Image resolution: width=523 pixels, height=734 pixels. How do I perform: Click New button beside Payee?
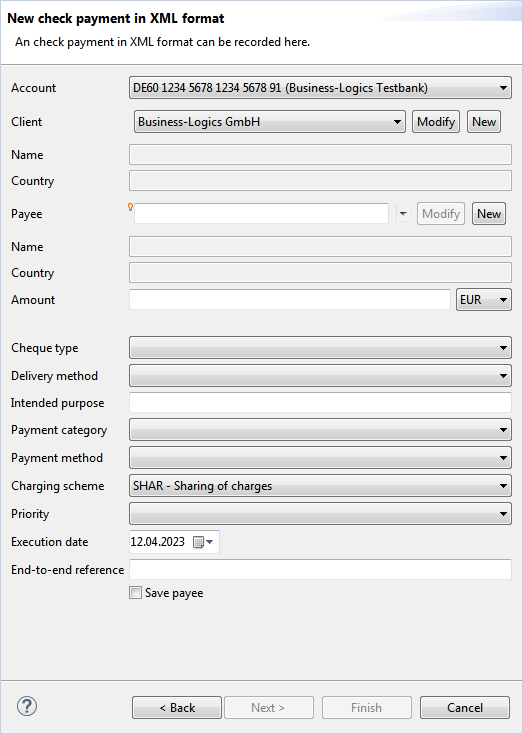(x=489, y=214)
